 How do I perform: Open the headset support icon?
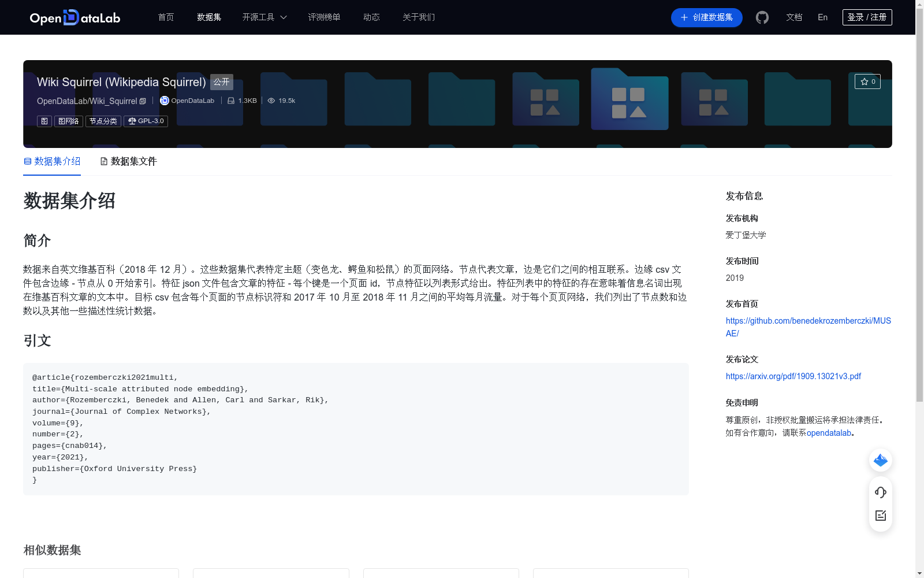coord(881,492)
